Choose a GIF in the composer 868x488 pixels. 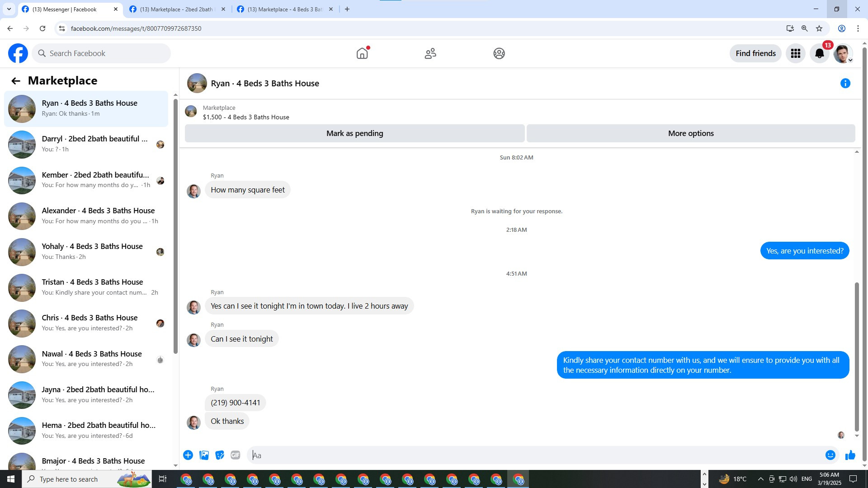[236, 455]
